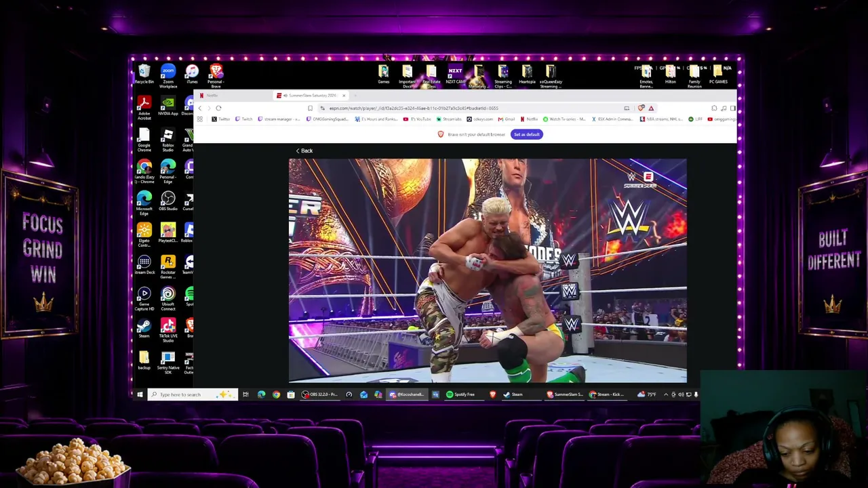Open Game Capture HD from the desktop
The width and height of the screenshot is (868, 488).
pos(144,299)
